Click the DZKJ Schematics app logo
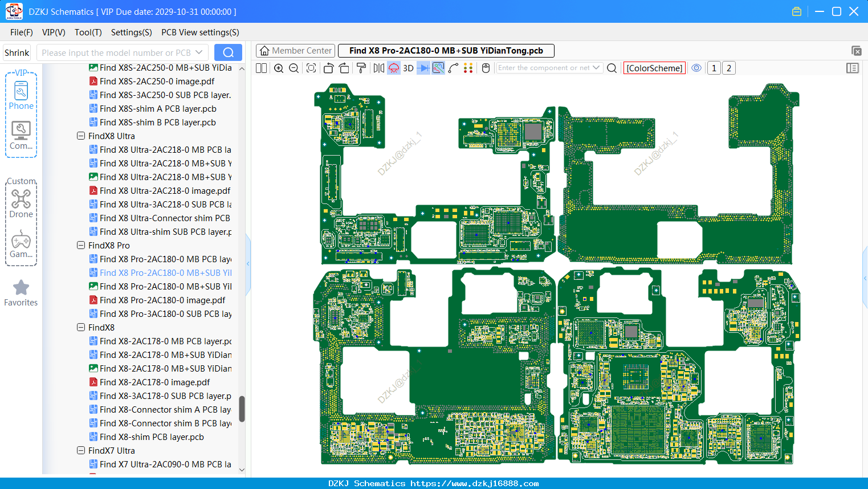The height and width of the screenshot is (489, 868). point(14,11)
